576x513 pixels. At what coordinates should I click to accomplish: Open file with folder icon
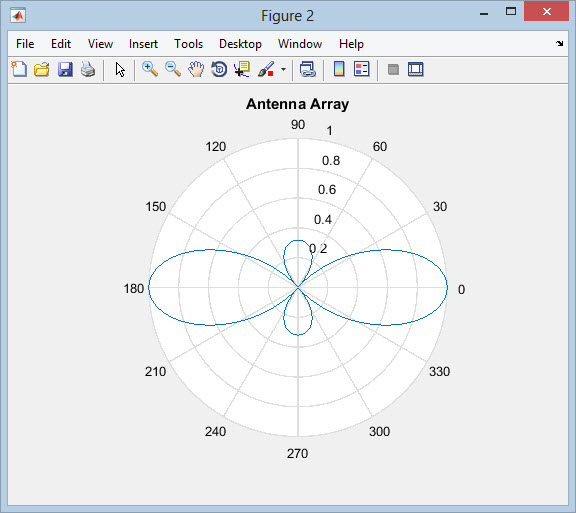point(42,69)
